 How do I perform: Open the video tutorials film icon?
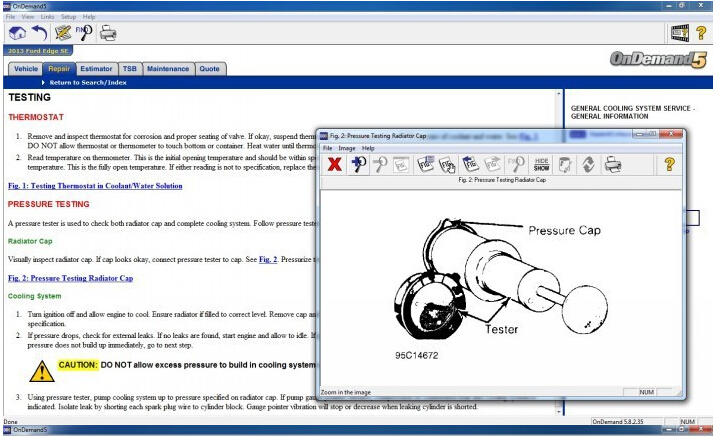click(680, 33)
